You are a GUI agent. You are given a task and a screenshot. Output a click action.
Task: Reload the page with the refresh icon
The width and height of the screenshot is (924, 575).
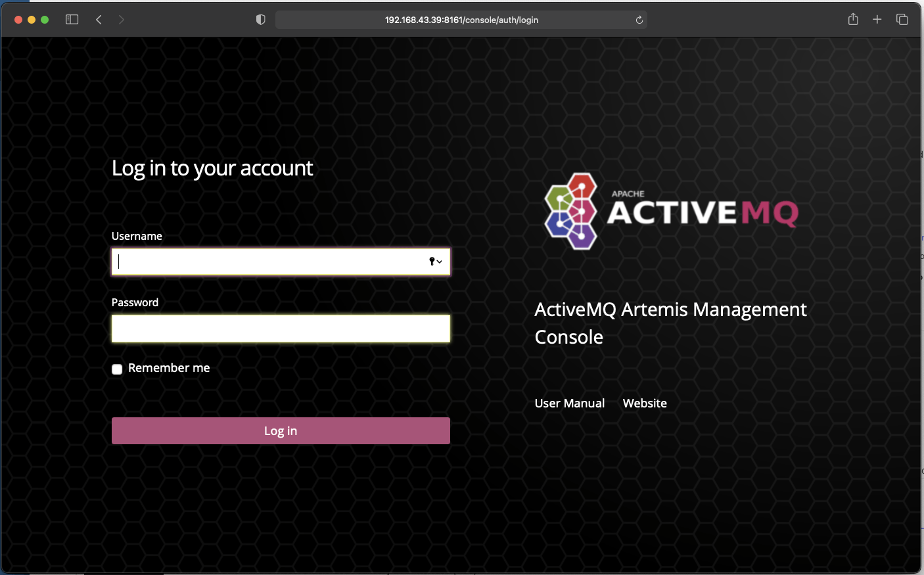tap(639, 20)
